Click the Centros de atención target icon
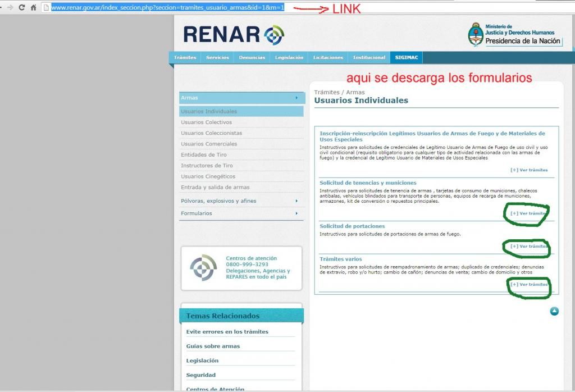The height and width of the screenshot is (392, 575). coord(203,268)
